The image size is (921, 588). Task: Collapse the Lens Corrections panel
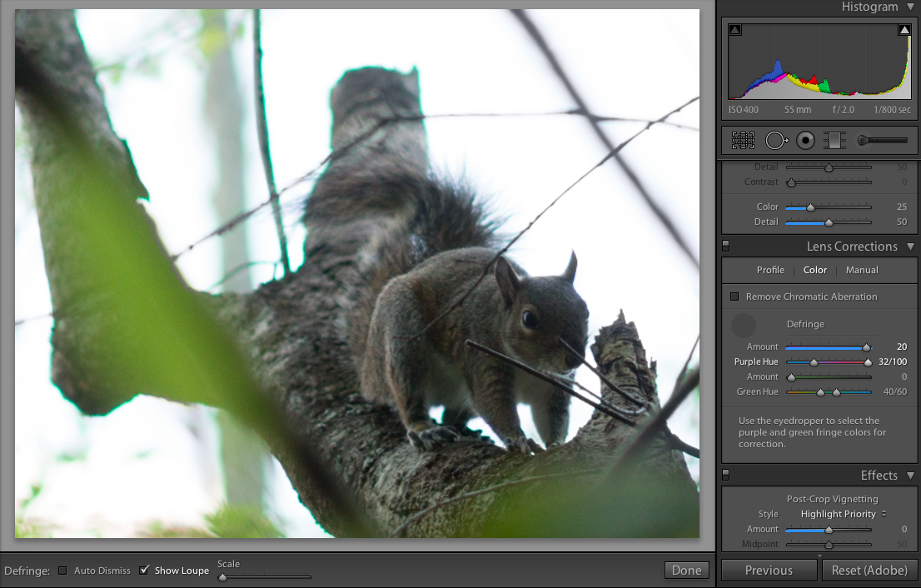point(909,247)
